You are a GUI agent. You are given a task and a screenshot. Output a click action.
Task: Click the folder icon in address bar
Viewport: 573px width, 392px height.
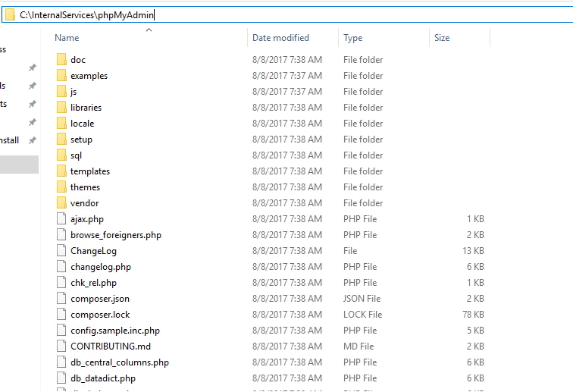tap(10, 14)
